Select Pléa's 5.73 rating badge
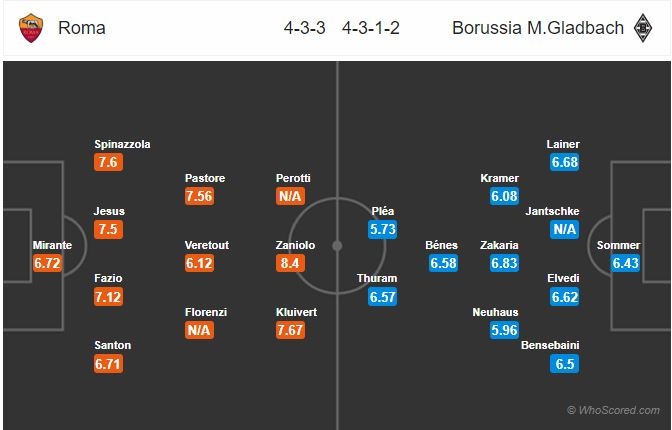672x430 pixels. (382, 229)
